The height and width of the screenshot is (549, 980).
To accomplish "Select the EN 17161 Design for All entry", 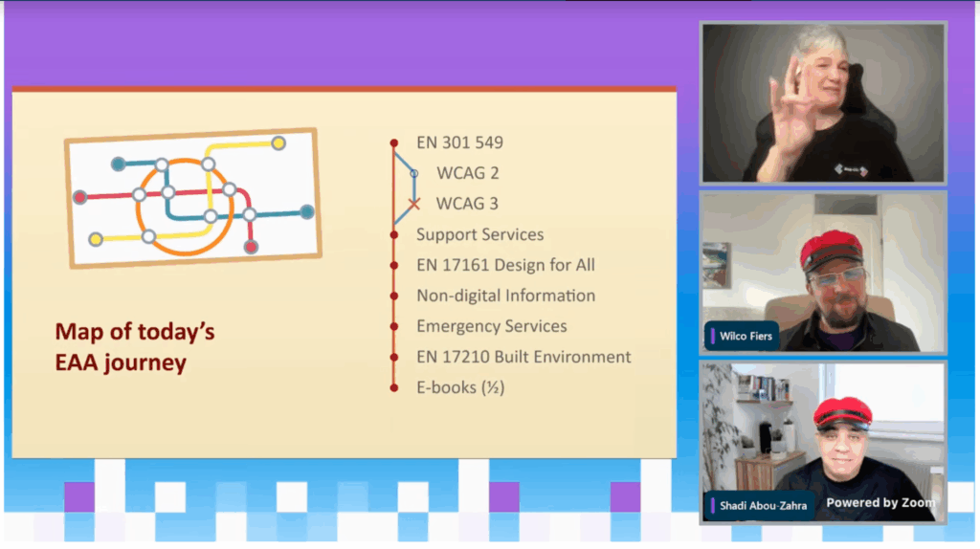I will pos(505,265).
